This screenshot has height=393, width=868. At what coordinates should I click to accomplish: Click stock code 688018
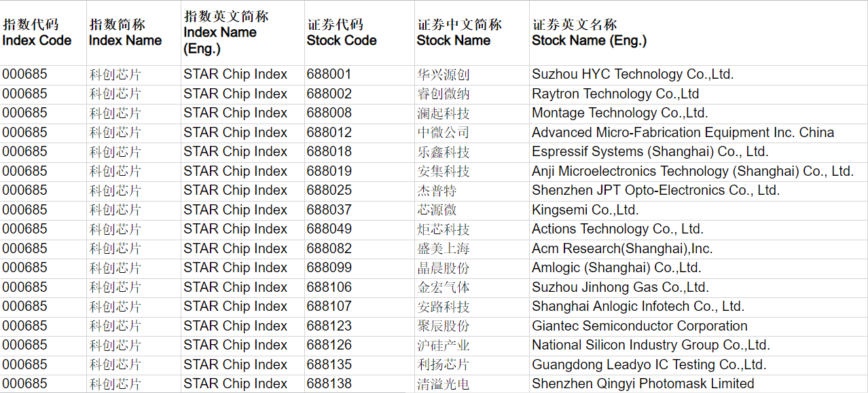point(329,151)
